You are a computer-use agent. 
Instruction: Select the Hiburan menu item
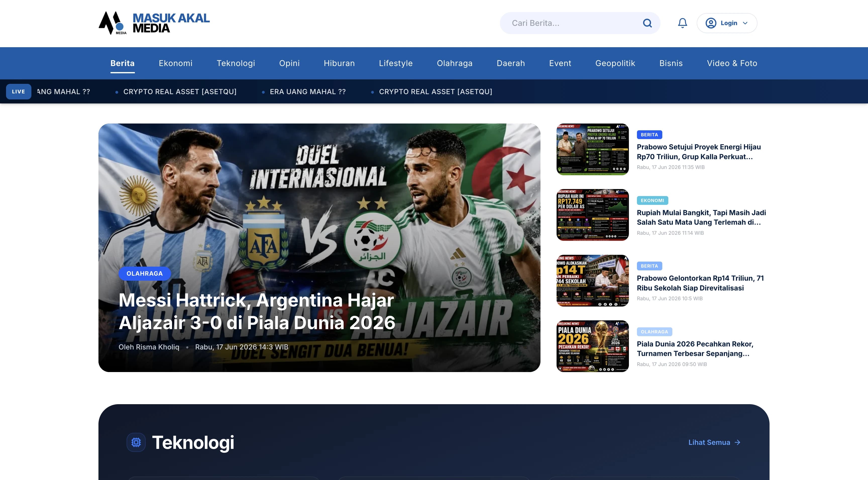[339, 63]
